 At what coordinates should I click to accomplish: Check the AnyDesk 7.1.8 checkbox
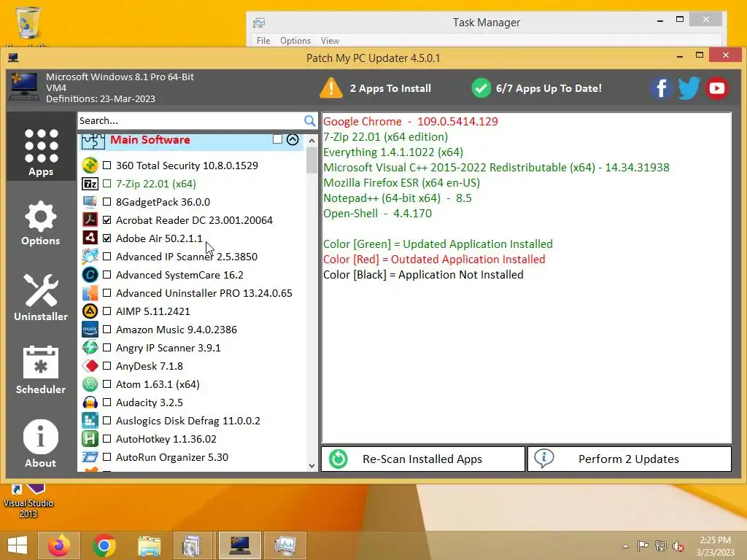[107, 366]
